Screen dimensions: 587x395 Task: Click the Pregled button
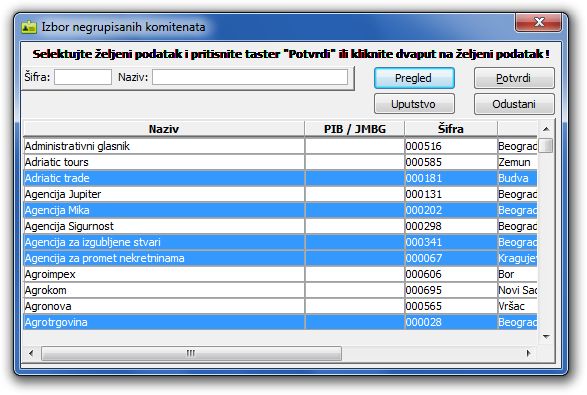pos(414,78)
